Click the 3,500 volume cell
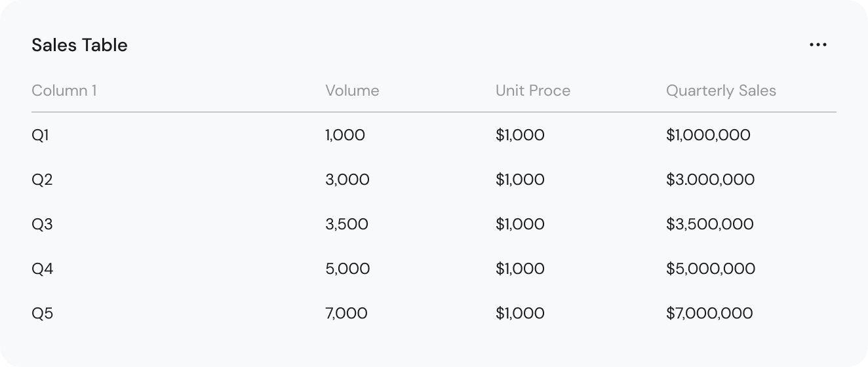 tap(347, 225)
